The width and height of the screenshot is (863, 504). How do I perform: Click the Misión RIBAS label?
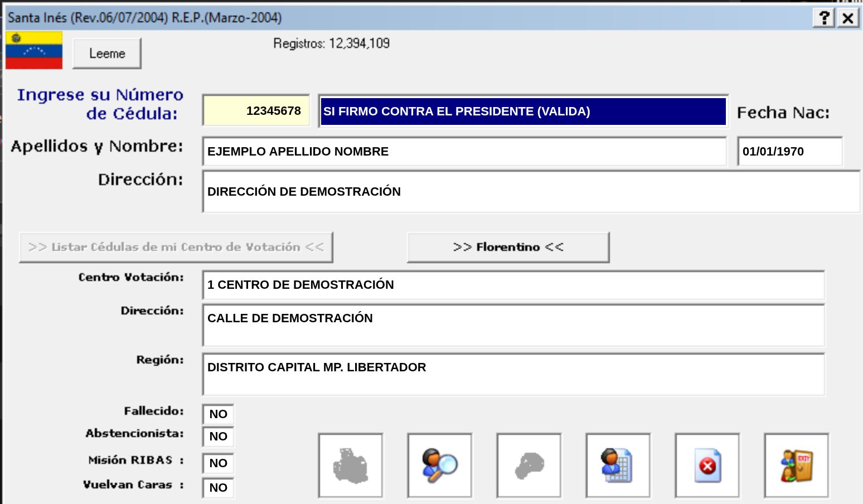coord(136,460)
